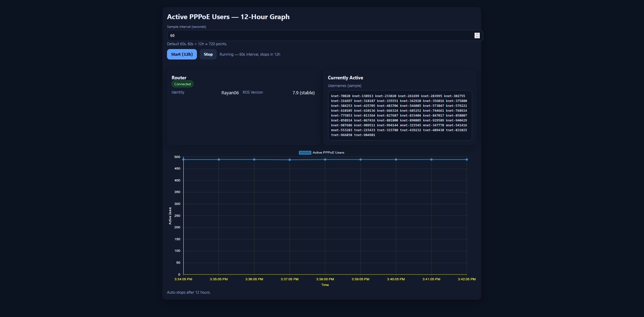Click username 'tnet-215433'

pyautogui.click(x=365, y=130)
